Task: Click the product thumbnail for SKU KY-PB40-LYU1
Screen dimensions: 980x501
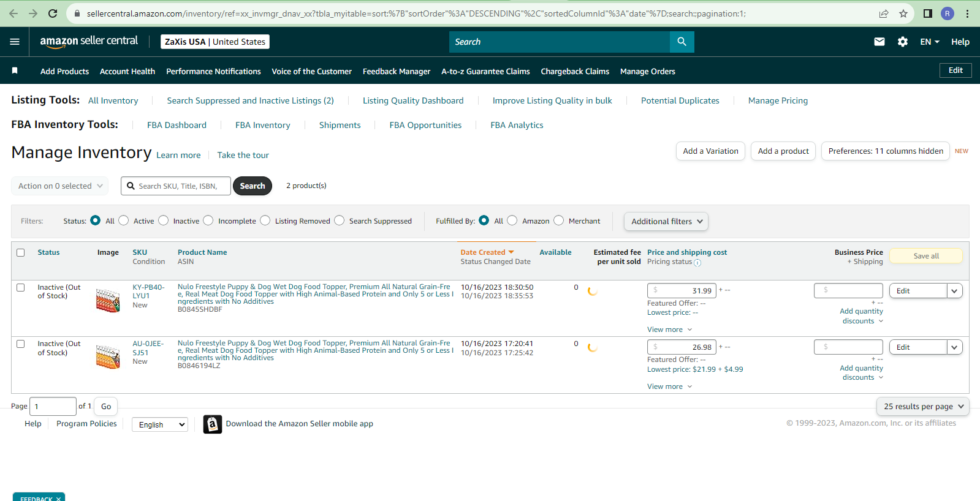Action: click(108, 301)
